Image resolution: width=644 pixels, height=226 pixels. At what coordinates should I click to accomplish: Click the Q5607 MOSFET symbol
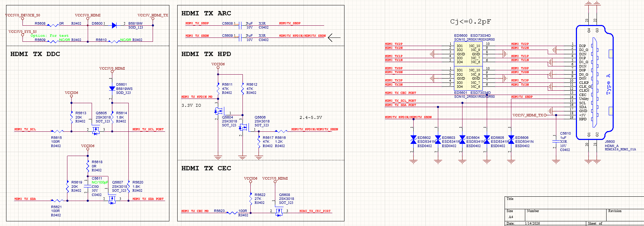[112, 200]
